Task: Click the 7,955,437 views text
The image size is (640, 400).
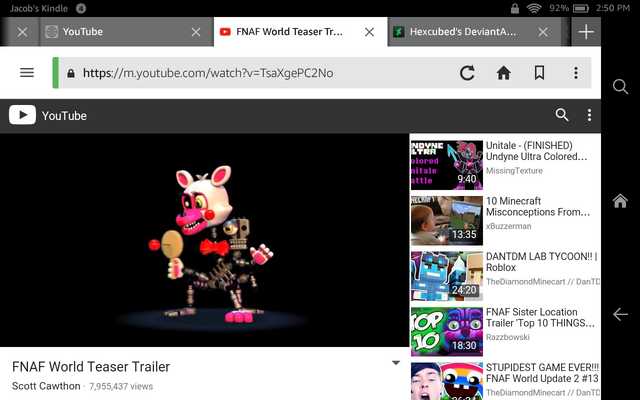Action: click(x=121, y=387)
